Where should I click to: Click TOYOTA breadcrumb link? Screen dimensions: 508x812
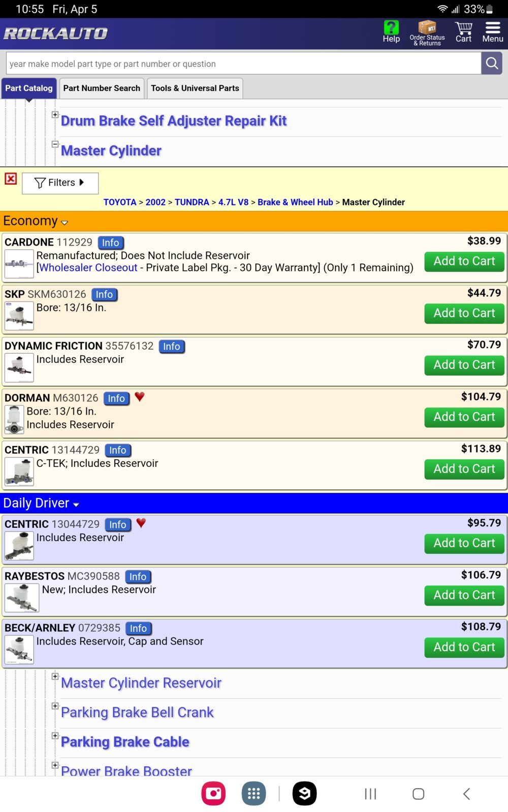[120, 202]
